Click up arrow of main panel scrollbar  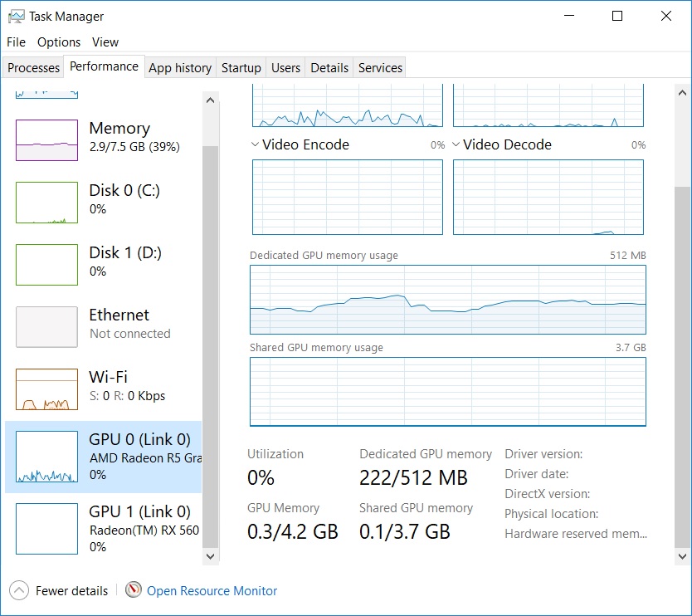(x=682, y=93)
